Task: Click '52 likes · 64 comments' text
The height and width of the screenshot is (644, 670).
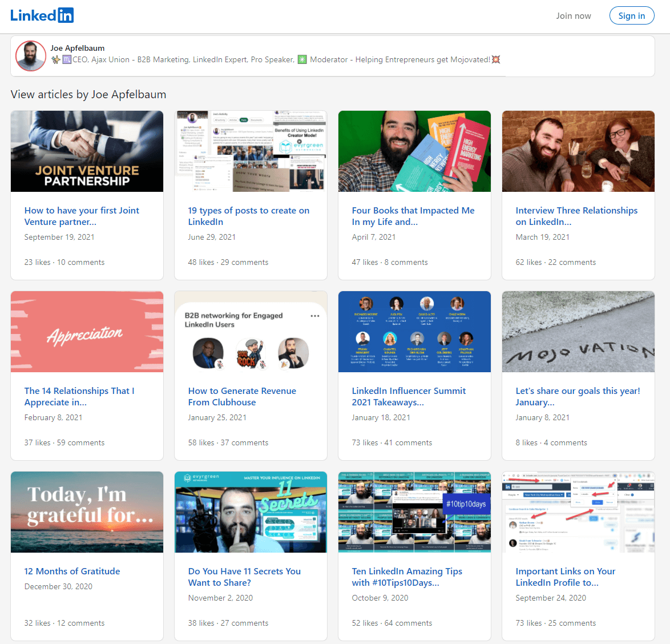Action: coord(392,623)
